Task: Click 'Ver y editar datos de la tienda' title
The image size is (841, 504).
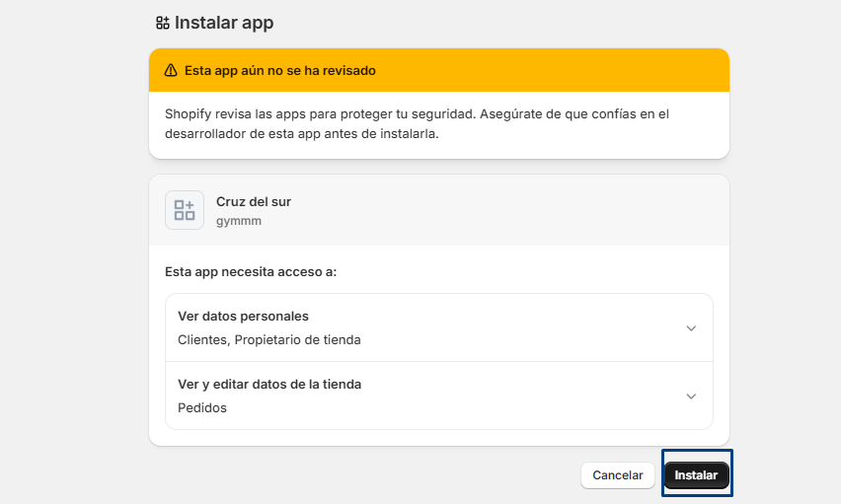Action: click(x=269, y=384)
